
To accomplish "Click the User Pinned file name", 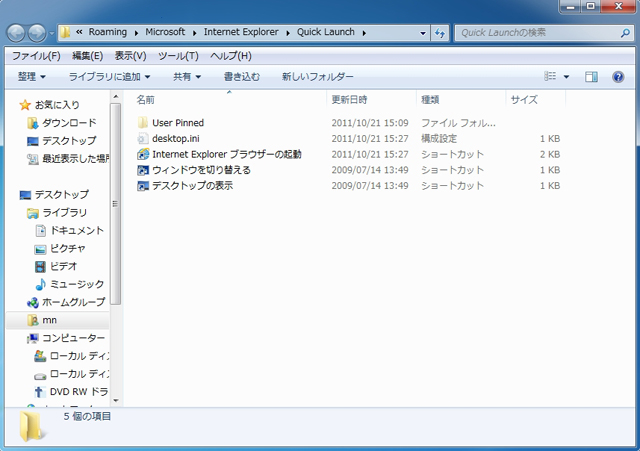I will (x=178, y=123).
